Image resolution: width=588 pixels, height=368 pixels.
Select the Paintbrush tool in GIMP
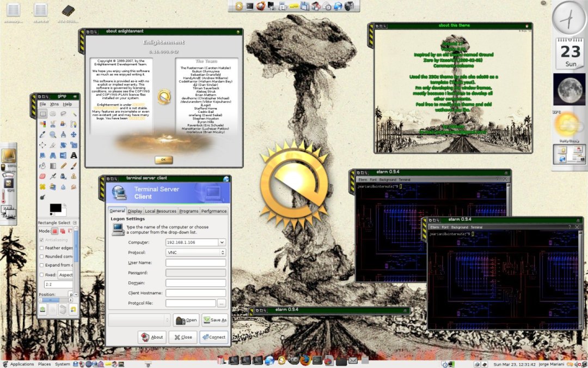[74, 166]
